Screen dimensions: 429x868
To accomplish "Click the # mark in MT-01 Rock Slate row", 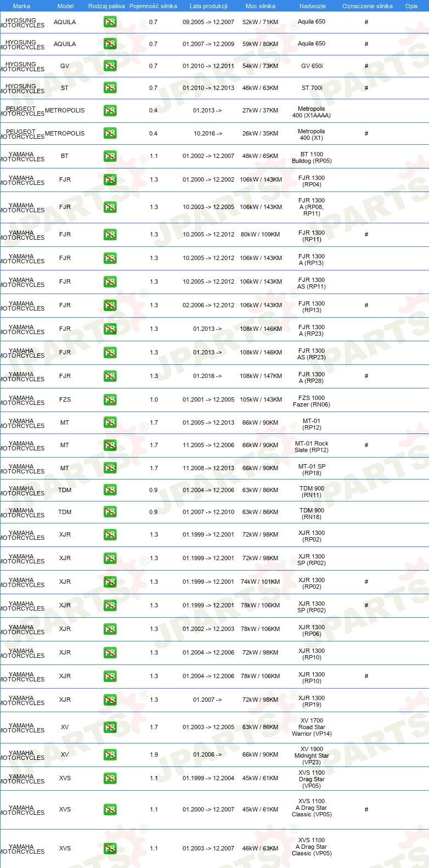I will 366,446.
